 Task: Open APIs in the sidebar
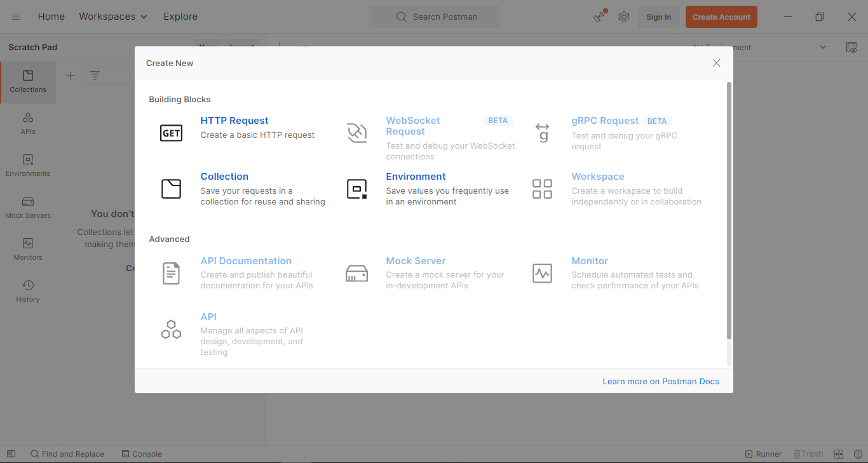pos(28,124)
